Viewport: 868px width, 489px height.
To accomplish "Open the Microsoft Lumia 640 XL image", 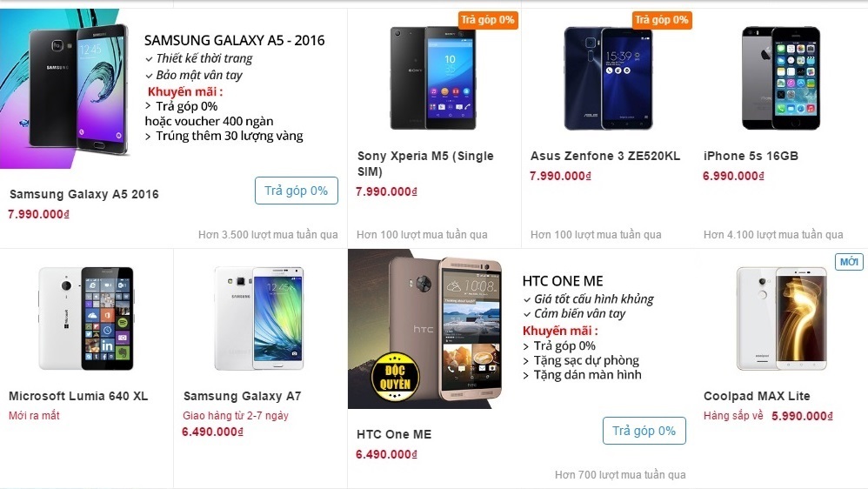I will (x=86, y=318).
